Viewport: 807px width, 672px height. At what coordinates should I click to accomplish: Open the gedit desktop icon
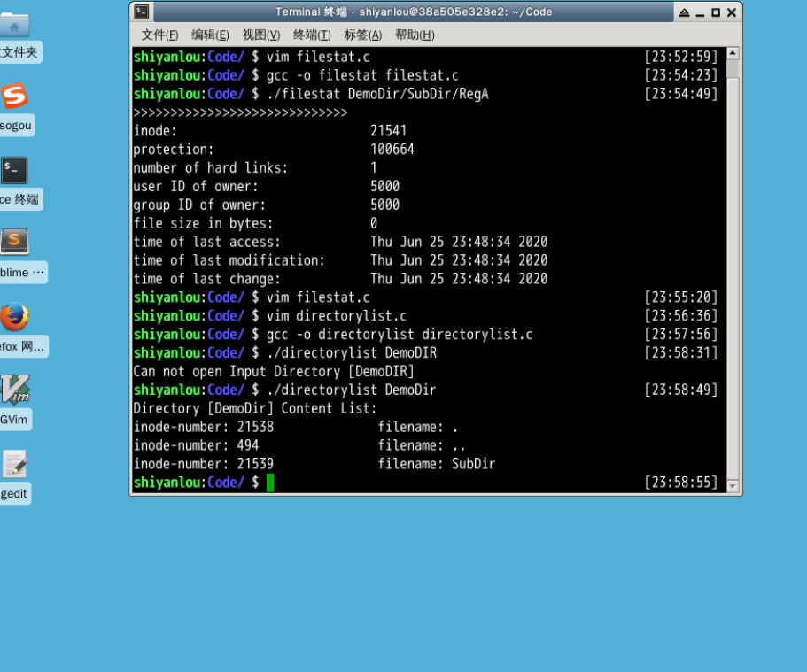pyautogui.click(x=15, y=464)
